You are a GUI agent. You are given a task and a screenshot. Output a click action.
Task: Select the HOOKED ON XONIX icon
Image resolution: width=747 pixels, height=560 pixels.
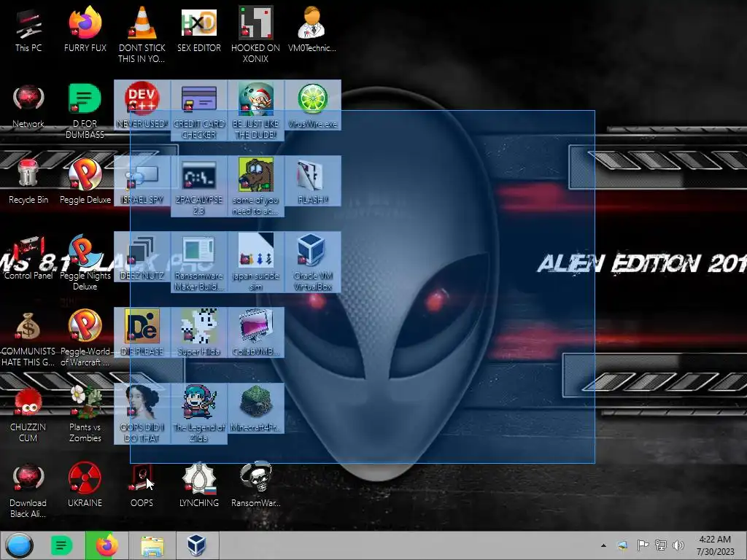256,34
